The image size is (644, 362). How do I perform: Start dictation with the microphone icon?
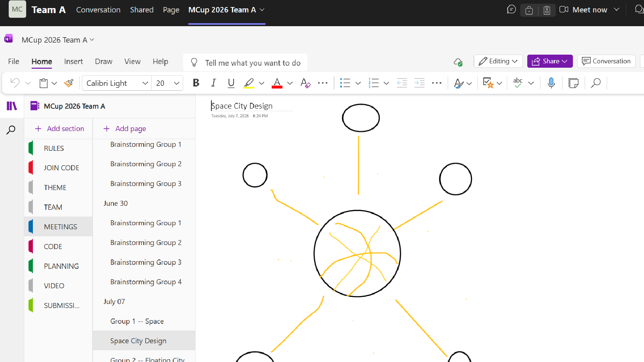551,83
